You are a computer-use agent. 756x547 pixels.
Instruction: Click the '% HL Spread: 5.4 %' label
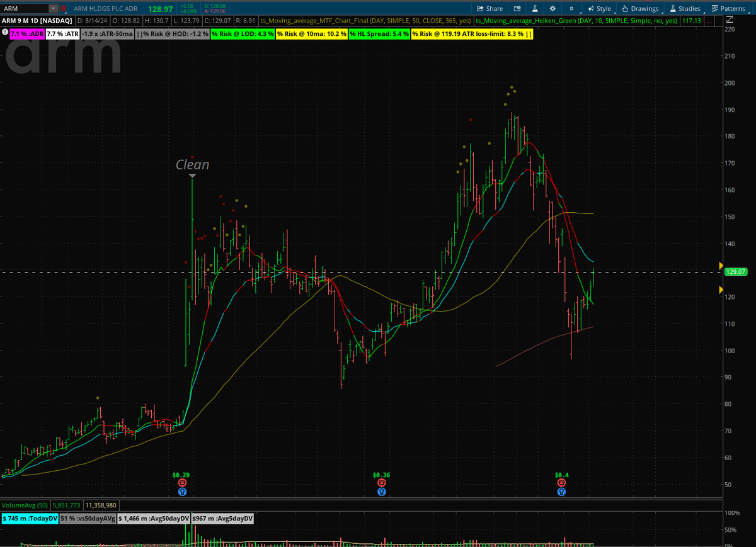379,33
